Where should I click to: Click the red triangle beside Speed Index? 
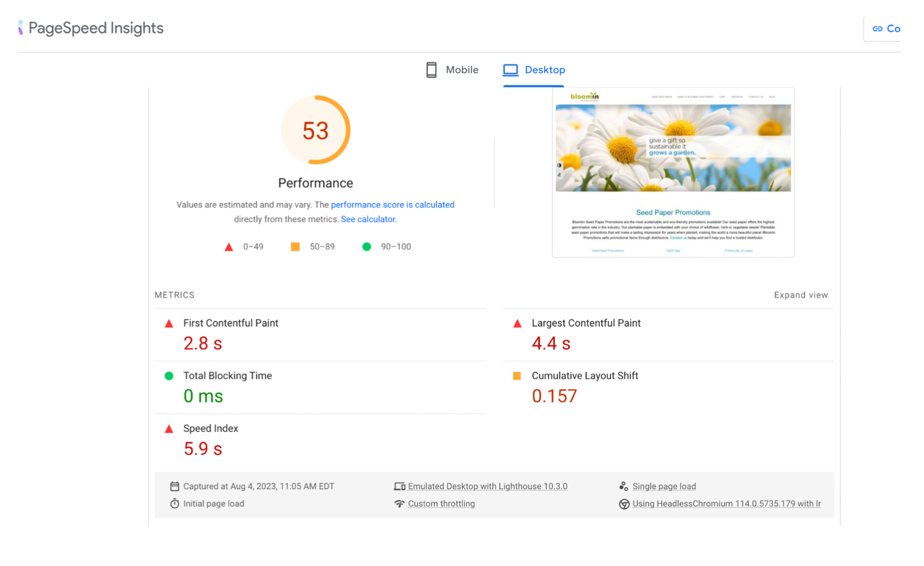169,429
